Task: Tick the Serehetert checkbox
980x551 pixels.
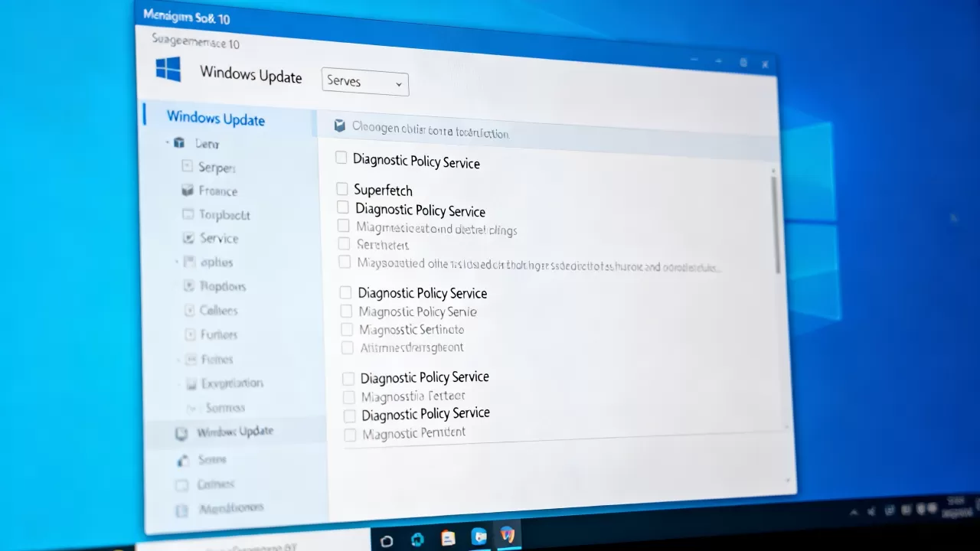Action: point(344,243)
